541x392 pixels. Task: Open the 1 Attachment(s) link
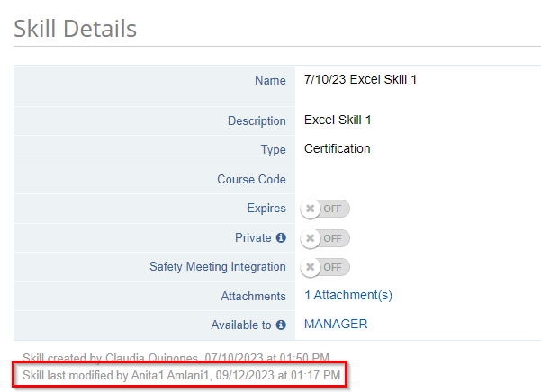(x=347, y=295)
